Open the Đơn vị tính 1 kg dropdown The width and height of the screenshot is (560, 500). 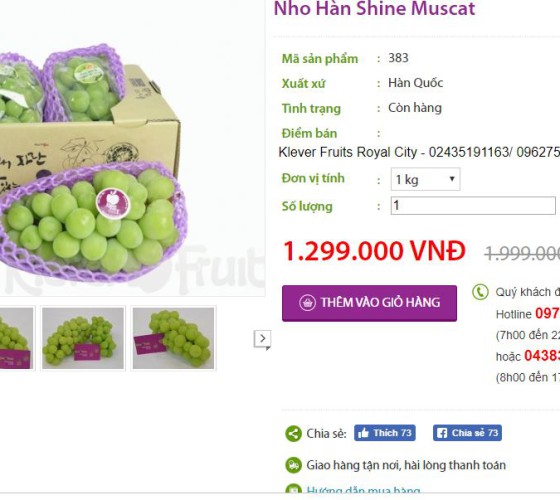[425, 179]
